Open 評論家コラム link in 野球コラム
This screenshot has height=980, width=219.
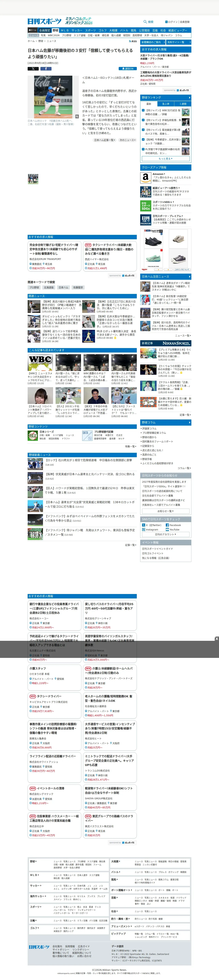pyautogui.click(x=149, y=428)
